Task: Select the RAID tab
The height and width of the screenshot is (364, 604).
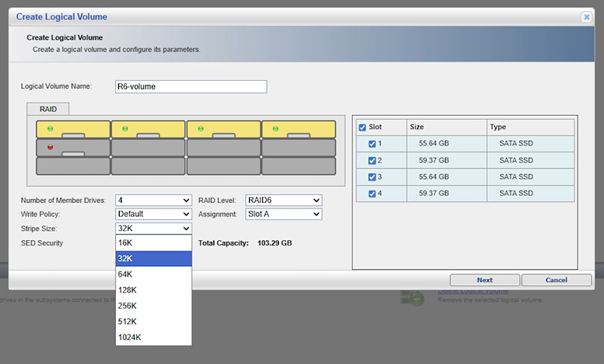Action: [48, 109]
